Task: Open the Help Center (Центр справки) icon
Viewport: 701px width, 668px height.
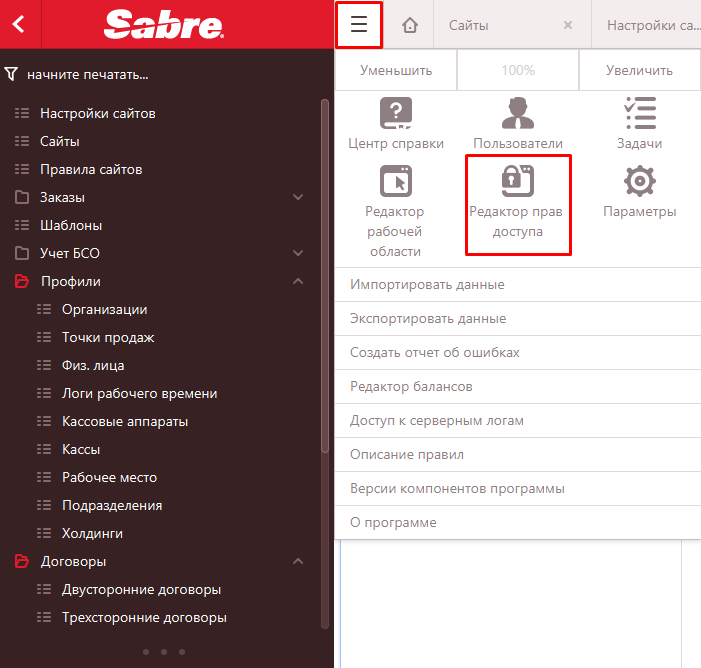Action: click(396, 113)
